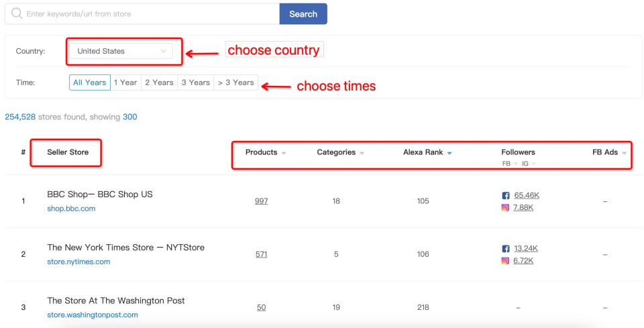Screen dimensions: 644x328
Task: Select the 1 Year time filter
Action: pos(125,83)
